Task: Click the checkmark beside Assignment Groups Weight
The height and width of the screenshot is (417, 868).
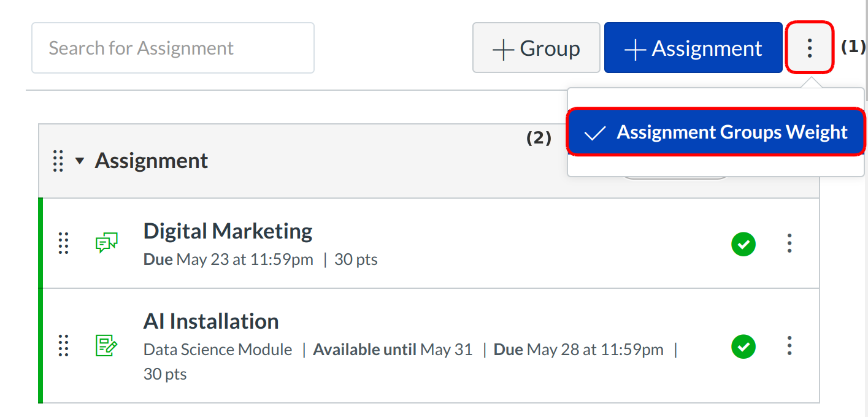Action: [595, 133]
